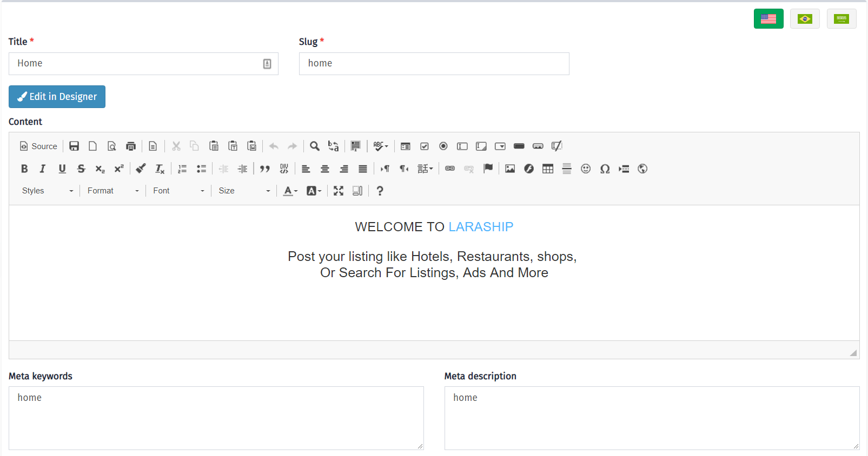Toggle Source view in the editor

point(38,146)
